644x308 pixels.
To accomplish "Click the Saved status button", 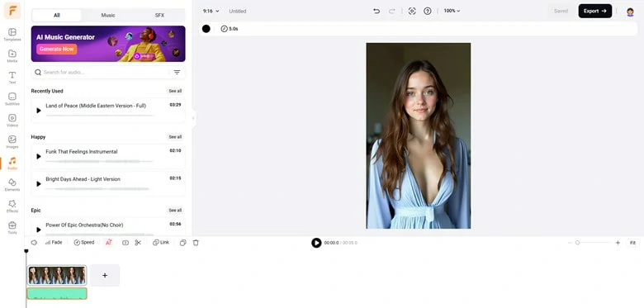I will point(561,11).
